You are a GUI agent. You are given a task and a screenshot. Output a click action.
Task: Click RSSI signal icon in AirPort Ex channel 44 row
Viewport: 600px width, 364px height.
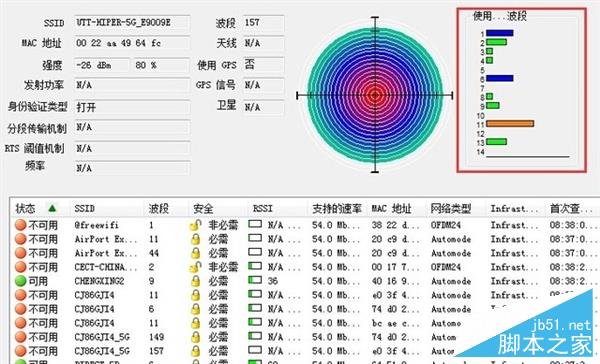click(x=255, y=252)
